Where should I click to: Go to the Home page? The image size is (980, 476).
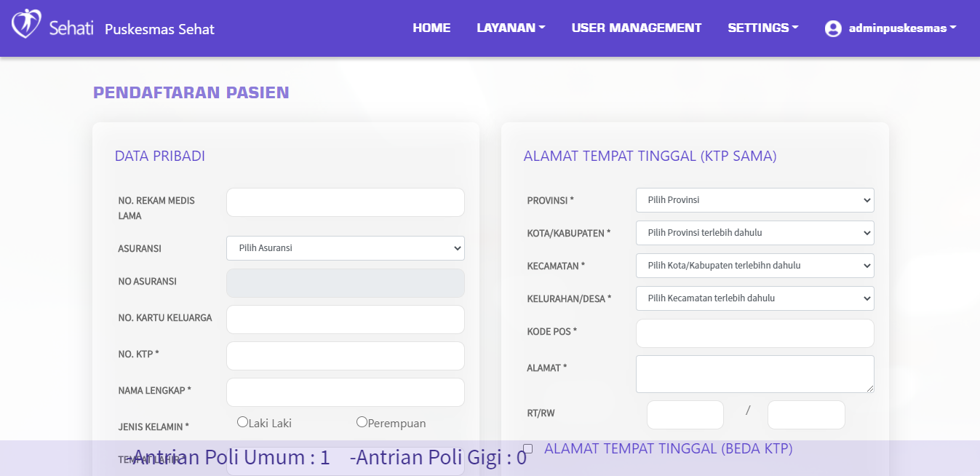pos(431,28)
